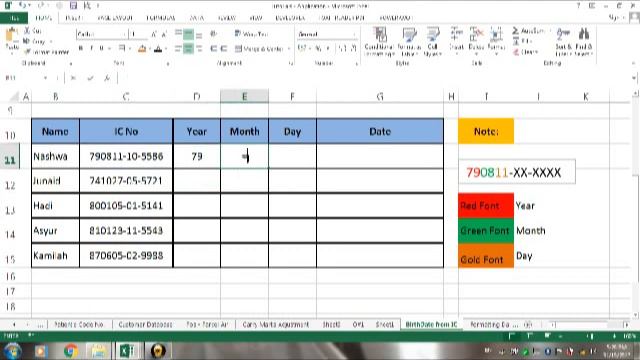Apply the Fill Color paint bucket
The width and height of the screenshot is (640, 360).
point(142,49)
